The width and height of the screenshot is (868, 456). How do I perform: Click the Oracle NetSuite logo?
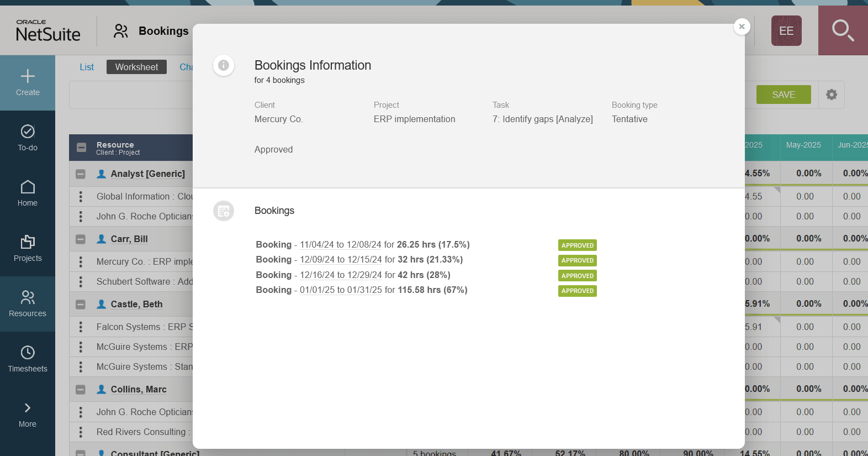(x=48, y=31)
